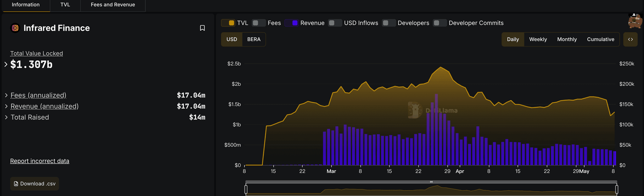The height and width of the screenshot is (196, 644).
Task: Click the llama avatar icon
Action: 636,21
